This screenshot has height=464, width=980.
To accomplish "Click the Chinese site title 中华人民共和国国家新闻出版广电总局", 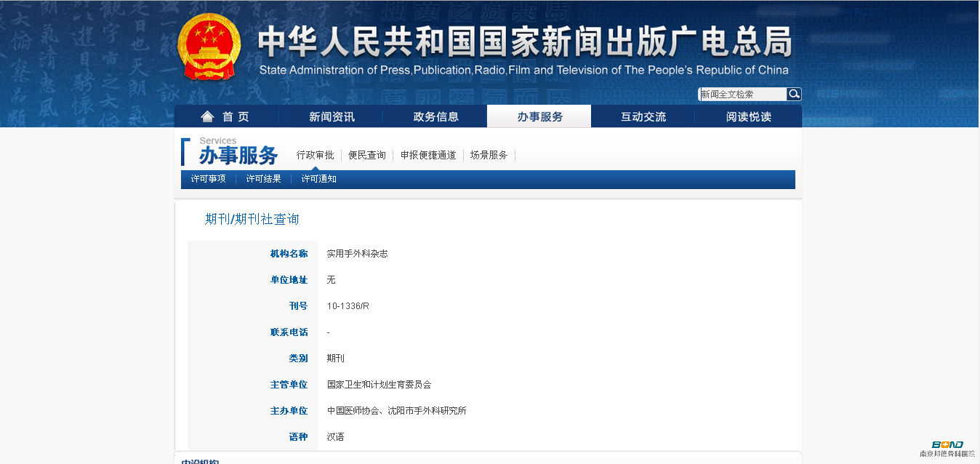I will coord(524,43).
